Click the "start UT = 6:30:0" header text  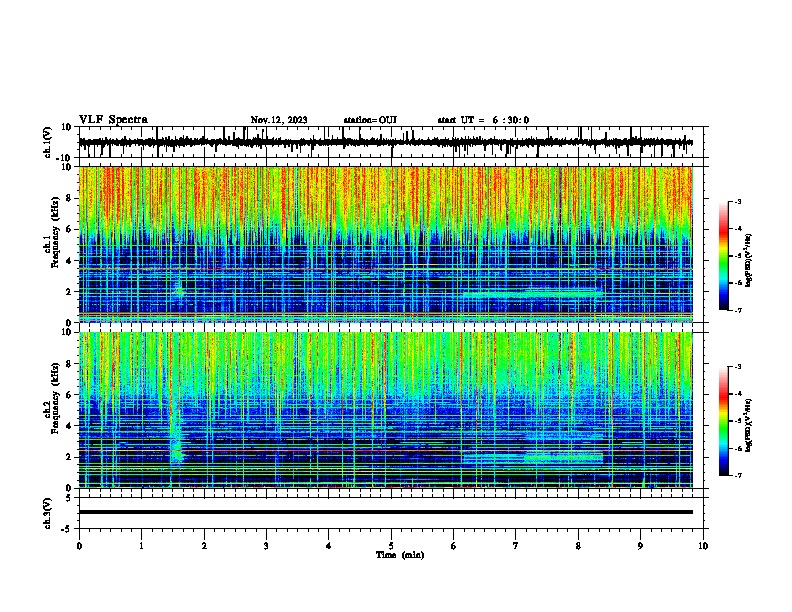click(x=483, y=120)
